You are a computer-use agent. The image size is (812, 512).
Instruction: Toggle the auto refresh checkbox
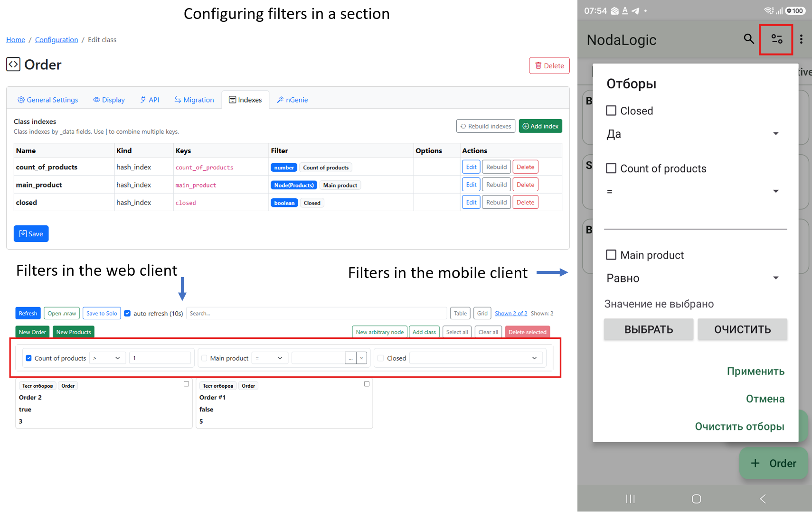pyautogui.click(x=127, y=313)
